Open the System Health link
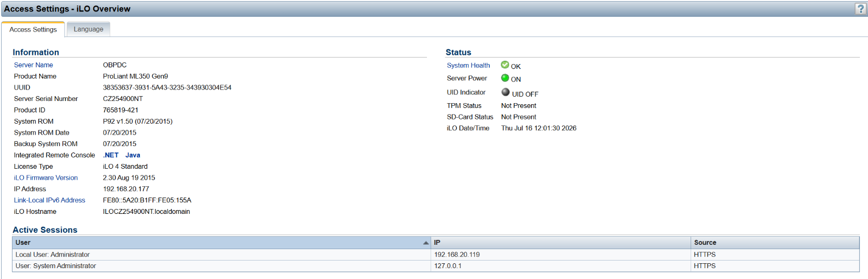This screenshot has width=868, height=279. [x=468, y=66]
